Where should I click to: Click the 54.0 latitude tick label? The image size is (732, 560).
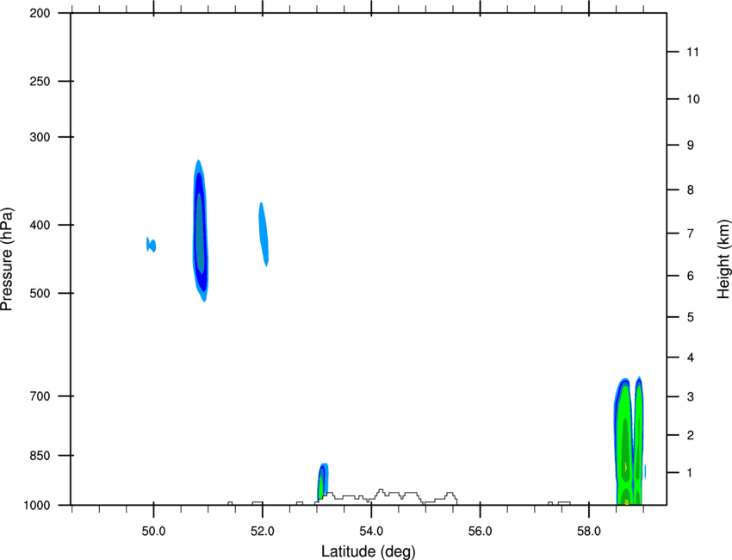pyautogui.click(x=372, y=532)
